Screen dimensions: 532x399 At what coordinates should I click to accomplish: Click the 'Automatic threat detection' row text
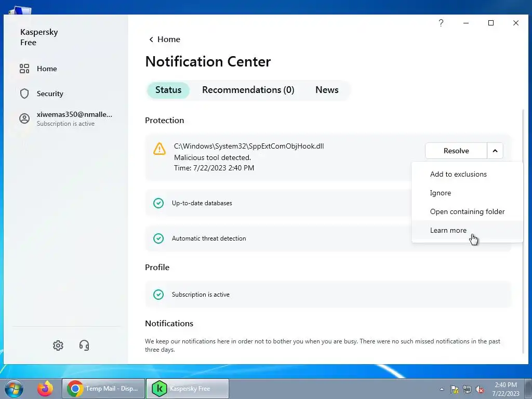coord(209,238)
